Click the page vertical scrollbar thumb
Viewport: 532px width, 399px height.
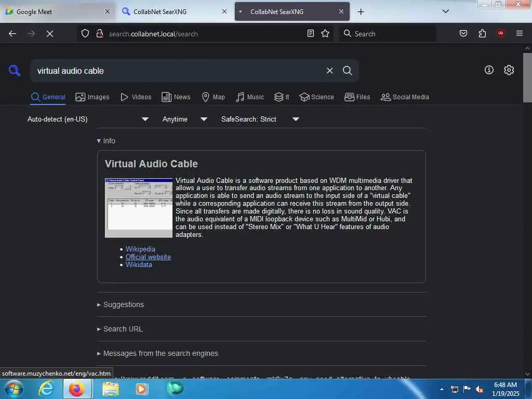[527, 77]
